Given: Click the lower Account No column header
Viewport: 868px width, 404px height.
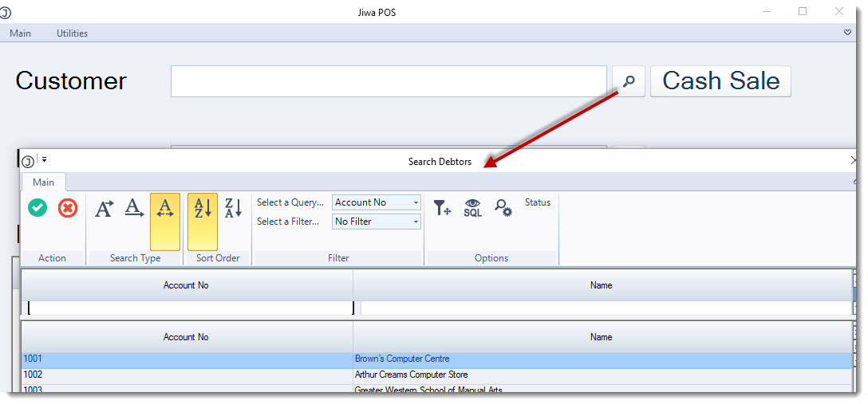Looking at the screenshot, I should tap(187, 337).
